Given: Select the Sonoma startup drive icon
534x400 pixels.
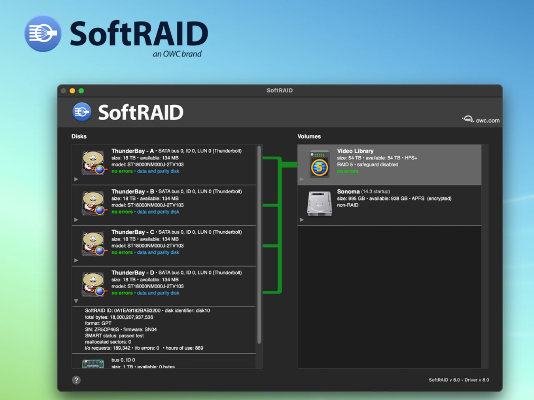Looking at the screenshot, I should pos(319,204).
